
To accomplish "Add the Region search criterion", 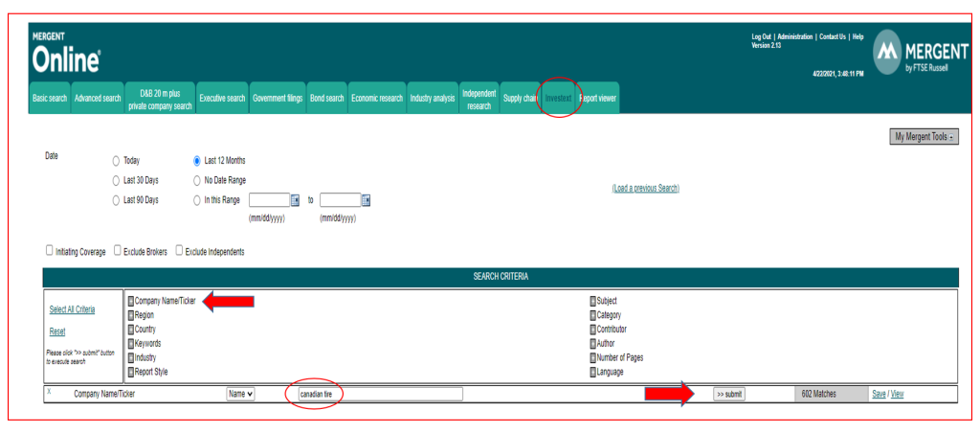I will pos(130,315).
